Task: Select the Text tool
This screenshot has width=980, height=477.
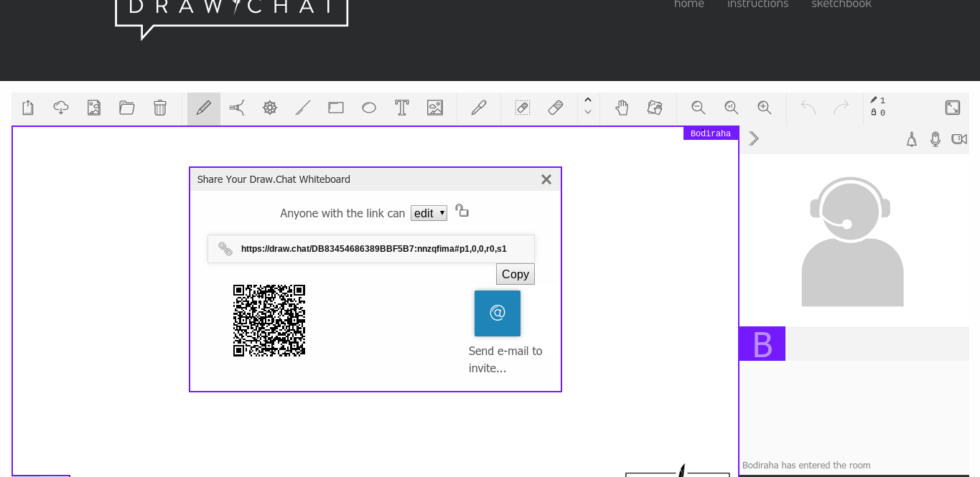Action: coord(402,108)
